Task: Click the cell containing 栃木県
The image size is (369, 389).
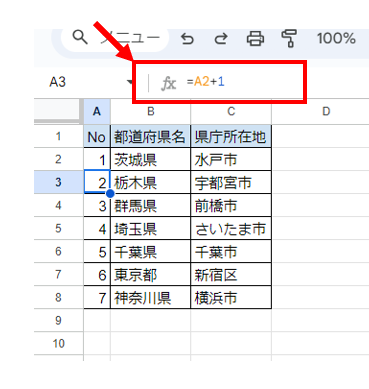Action: tap(151, 182)
